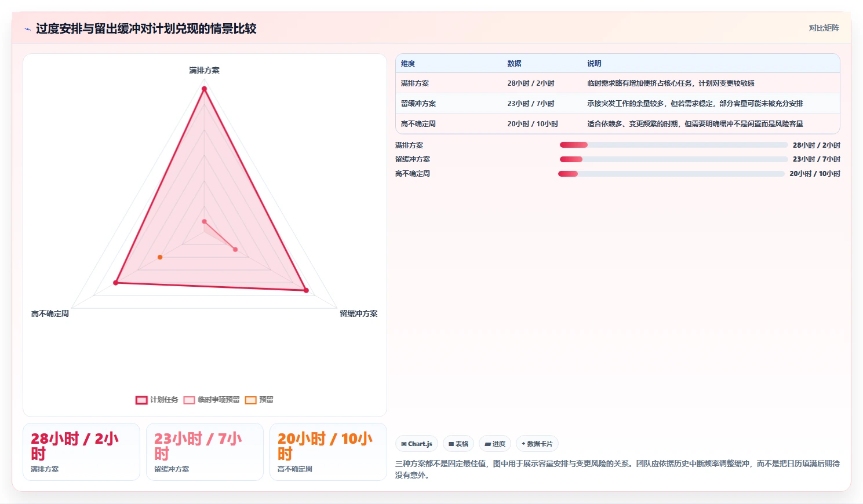This screenshot has width=863, height=504.
Task: Click the progress value 28小时 / 2小时
Action: tap(817, 145)
